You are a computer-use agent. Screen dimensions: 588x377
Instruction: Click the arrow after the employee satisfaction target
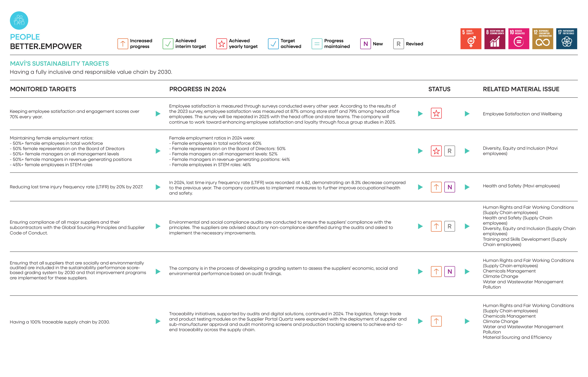coord(158,114)
